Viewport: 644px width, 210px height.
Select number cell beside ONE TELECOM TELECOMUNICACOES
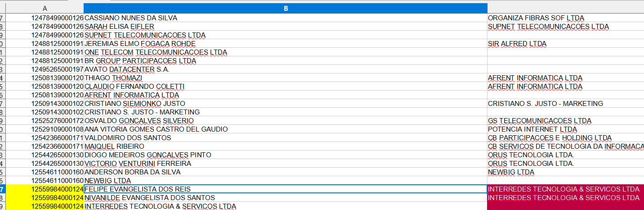(45, 52)
